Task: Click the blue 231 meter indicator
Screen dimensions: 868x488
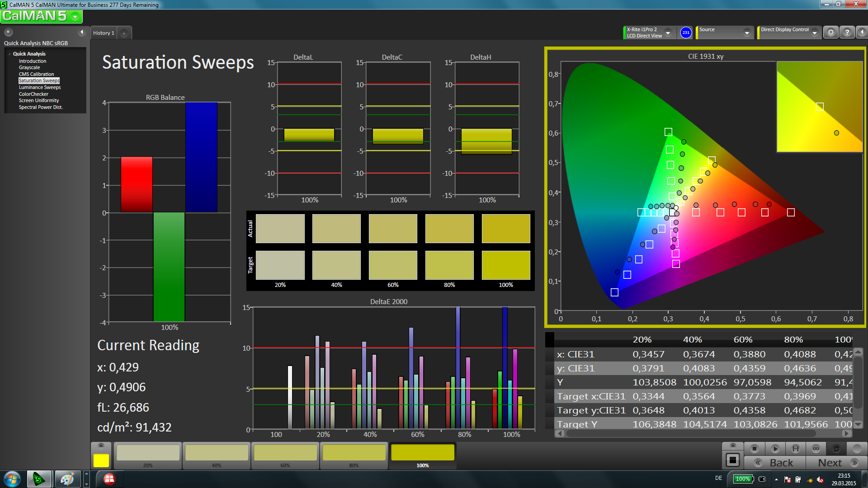Action: (686, 33)
